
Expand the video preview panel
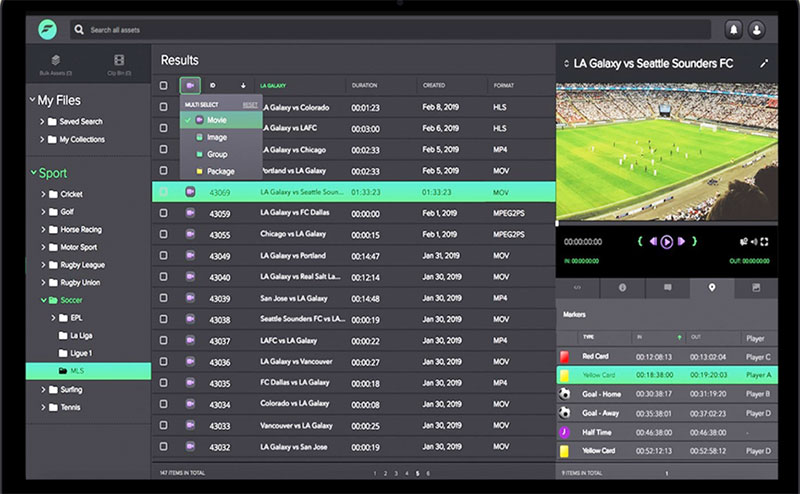[764, 63]
